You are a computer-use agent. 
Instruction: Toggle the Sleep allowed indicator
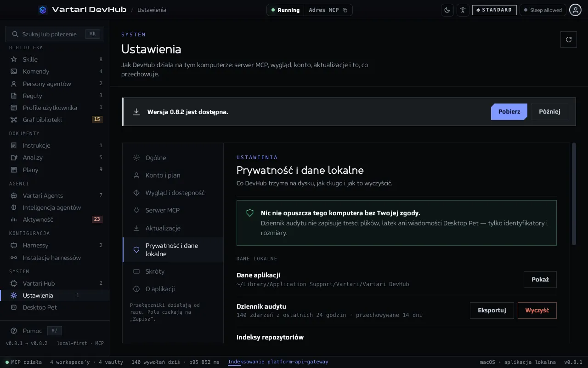(x=543, y=10)
